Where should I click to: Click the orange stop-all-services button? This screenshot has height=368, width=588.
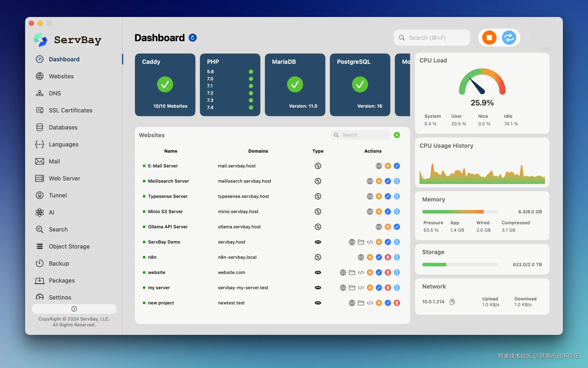[x=489, y=38]
